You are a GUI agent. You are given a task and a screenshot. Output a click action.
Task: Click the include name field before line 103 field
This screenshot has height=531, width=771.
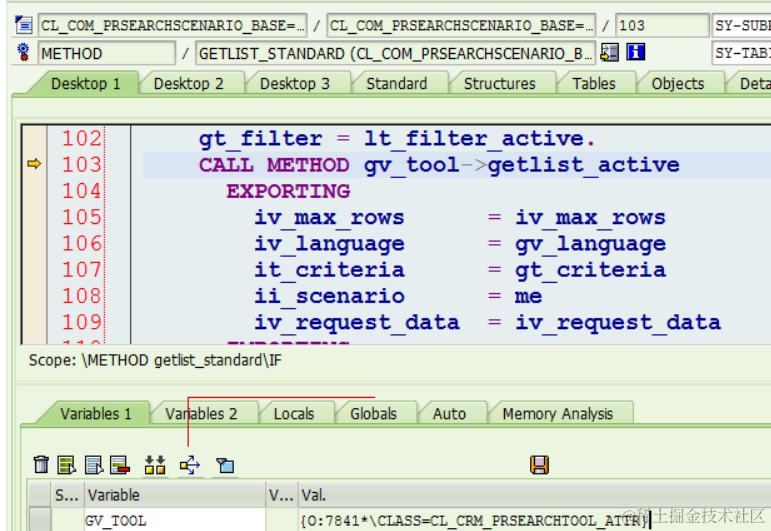(x=461, y=25)
